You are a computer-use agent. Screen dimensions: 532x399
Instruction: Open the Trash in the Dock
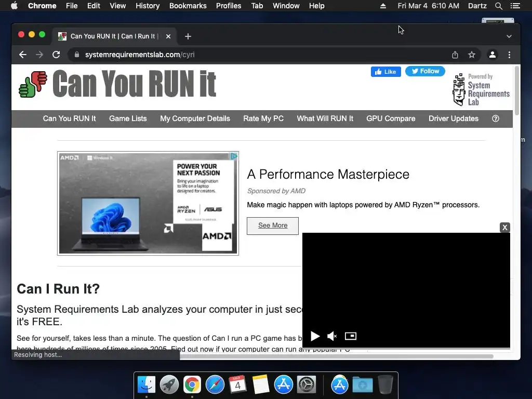[385, 385]
